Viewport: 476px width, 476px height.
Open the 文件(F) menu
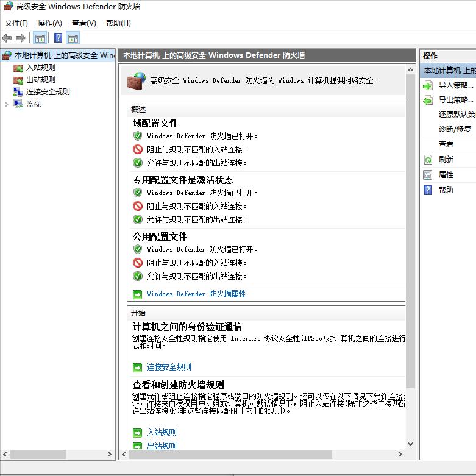pyautogui.click(x=16, y=23)
